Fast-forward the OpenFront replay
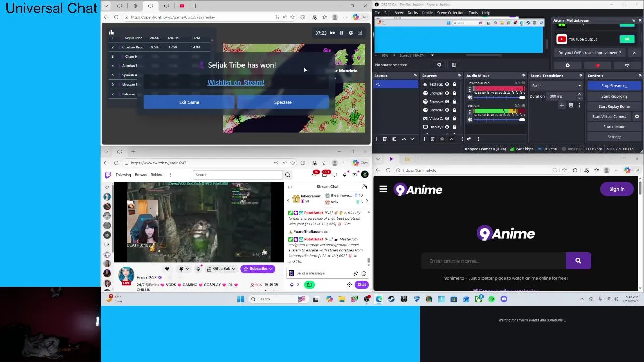Screen dimensions: 644x362 tap(332, 33)
